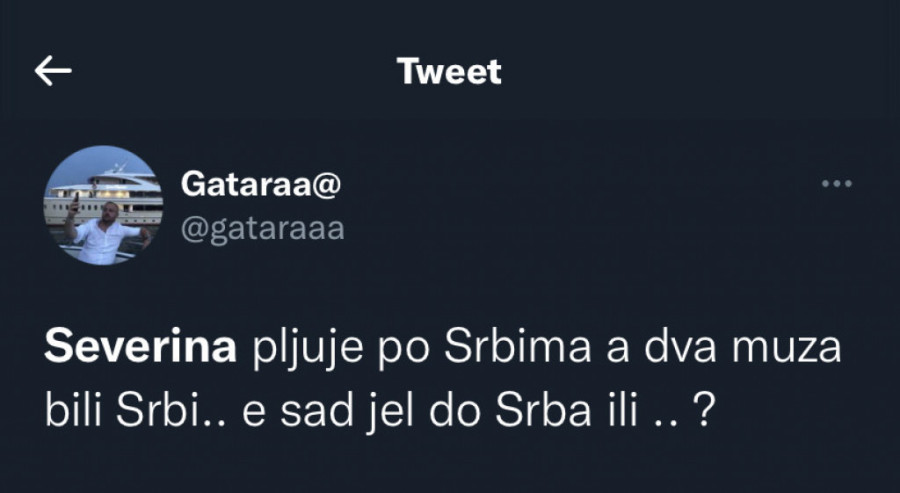Open the three-dot more options menu
This screenshot has height=493, width=900.
tap(836, 184)
